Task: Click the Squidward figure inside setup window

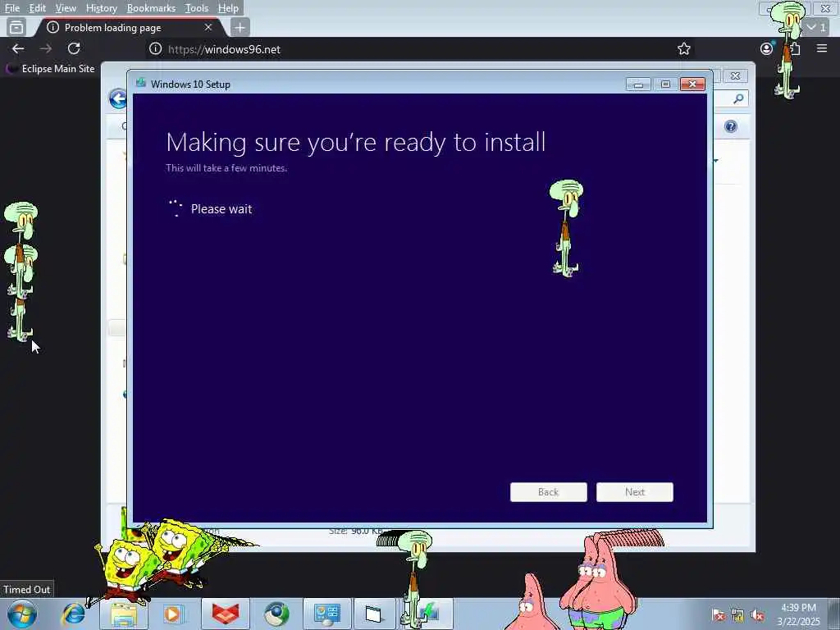Action: click(x=566, y=228)
